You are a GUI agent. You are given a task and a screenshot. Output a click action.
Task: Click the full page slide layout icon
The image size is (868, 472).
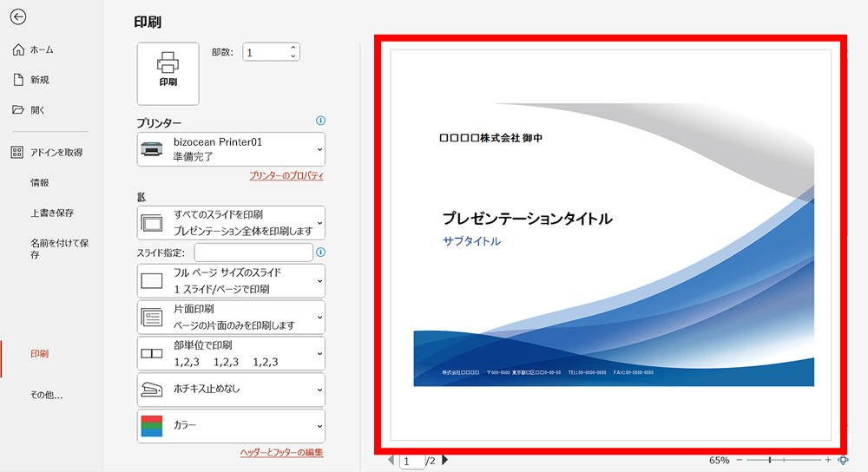152,281
